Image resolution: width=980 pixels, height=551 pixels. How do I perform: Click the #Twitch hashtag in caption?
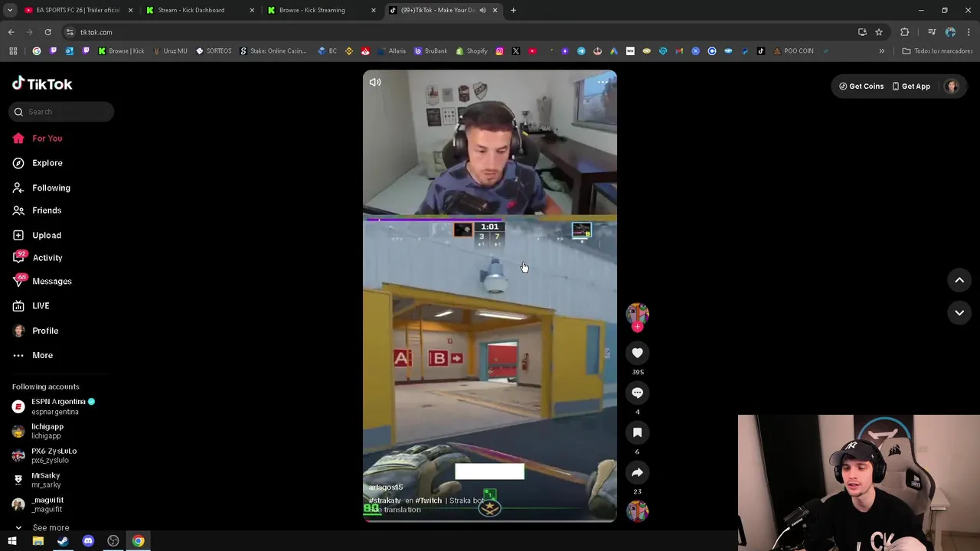(x=429, y=500)
